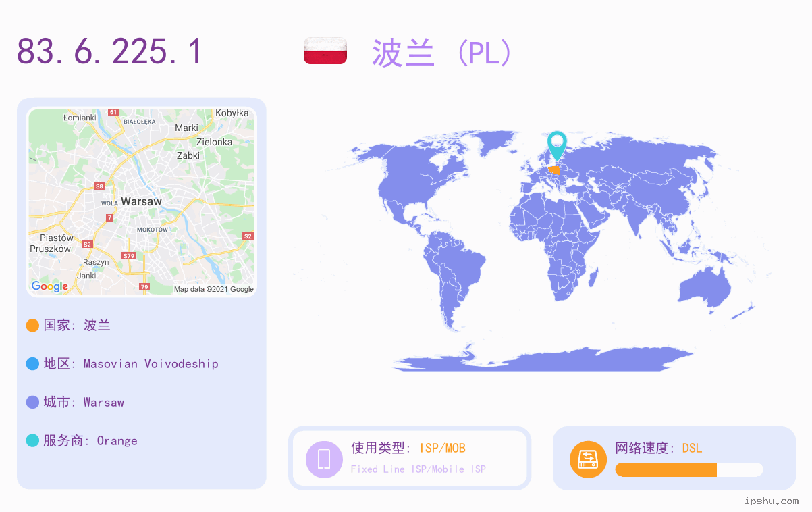Click the 城市: Warsaw row
Image resolution: width=812 pixels, height=512 pixels.
75,403
